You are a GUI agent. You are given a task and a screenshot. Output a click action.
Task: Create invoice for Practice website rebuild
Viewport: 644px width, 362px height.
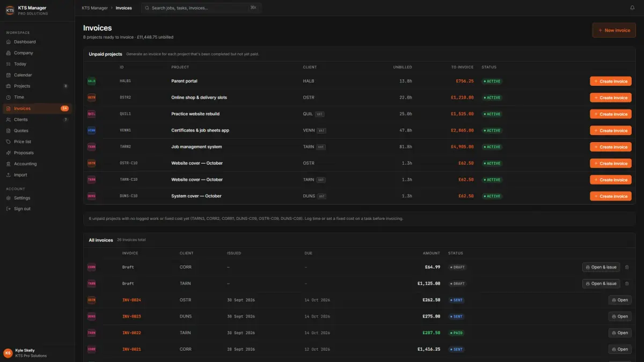tap(611, 114)
